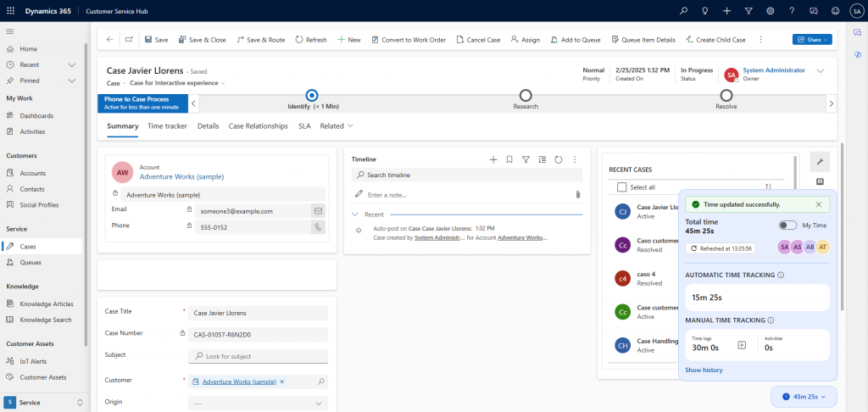Open the Show history link
The height and width of the screenshot is (412, 868).
(704, 370)
